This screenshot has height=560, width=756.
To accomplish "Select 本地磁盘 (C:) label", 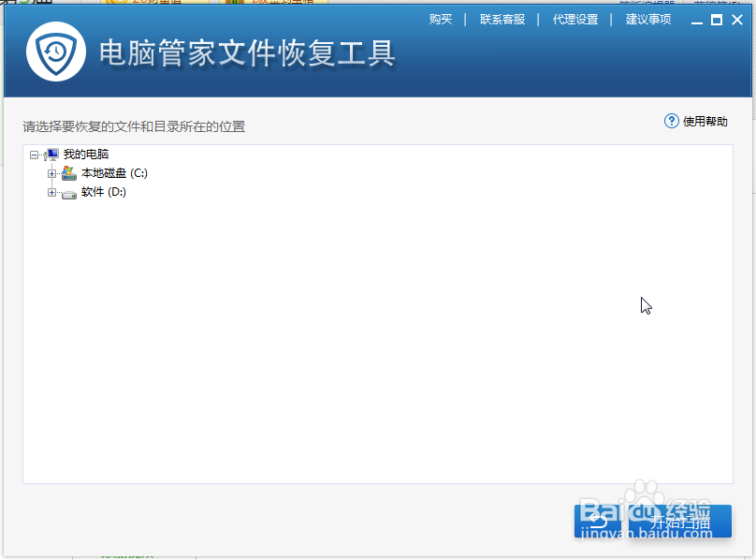I will tap(114, 173).
